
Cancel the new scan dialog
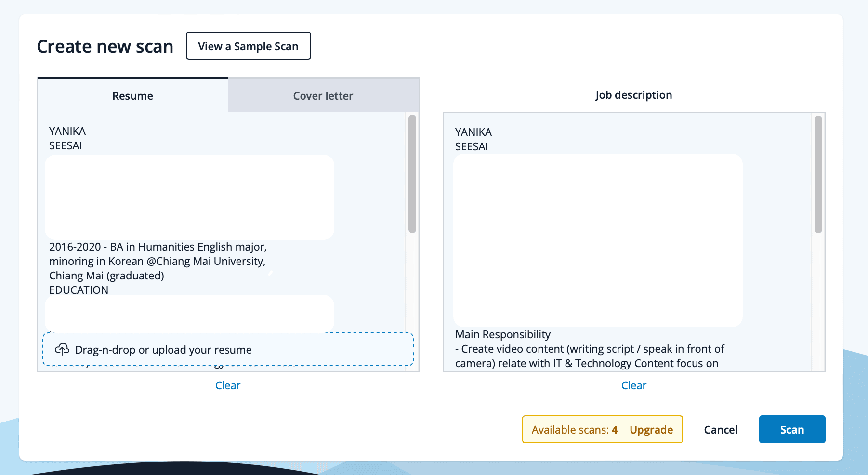click(721, 430)
